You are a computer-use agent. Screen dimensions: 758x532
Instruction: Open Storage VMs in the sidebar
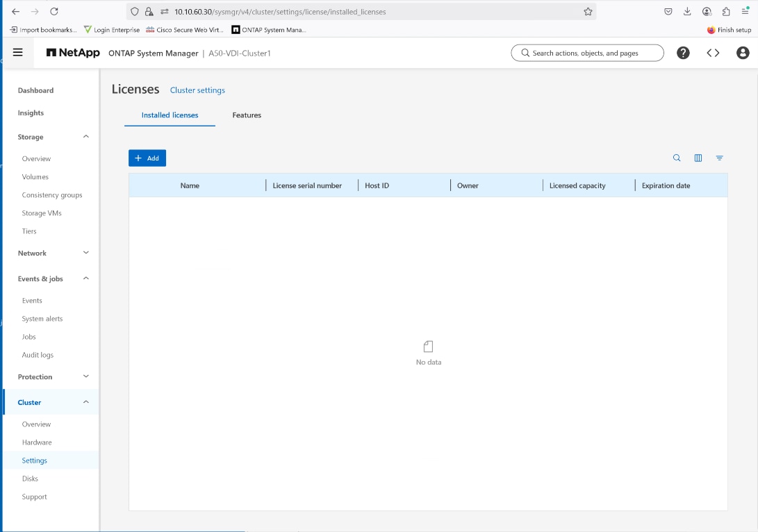[x=42, y=213]
